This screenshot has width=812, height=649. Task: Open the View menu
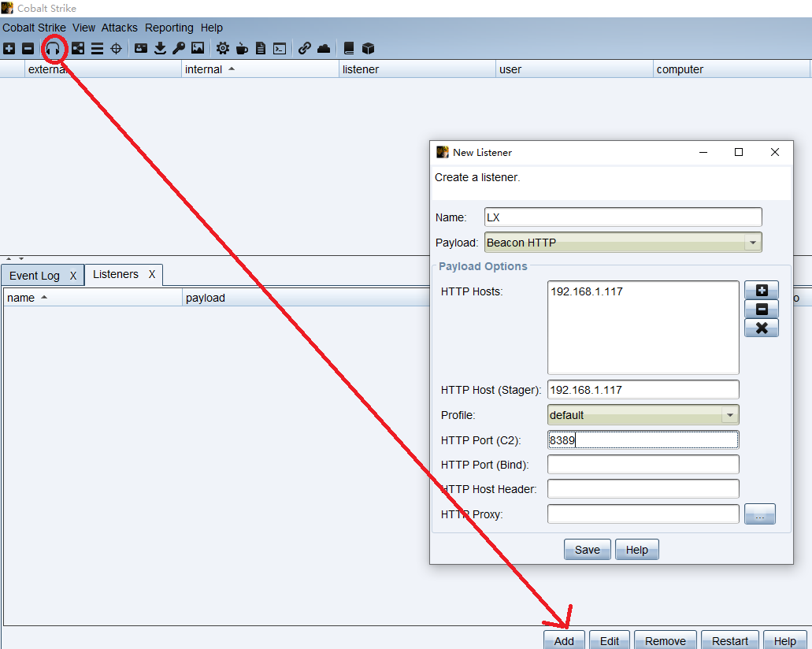[83, 28]
